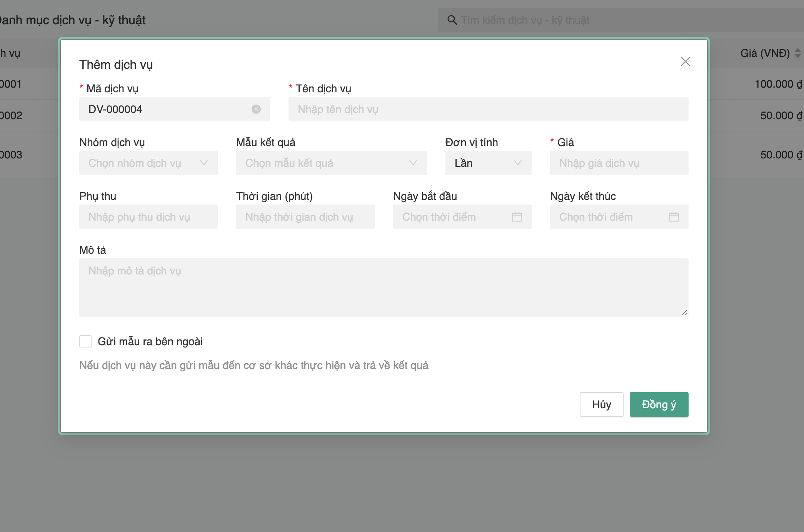Clear the Mã dịch vụ field icon

pyautogui.click(x=256, y=109)
